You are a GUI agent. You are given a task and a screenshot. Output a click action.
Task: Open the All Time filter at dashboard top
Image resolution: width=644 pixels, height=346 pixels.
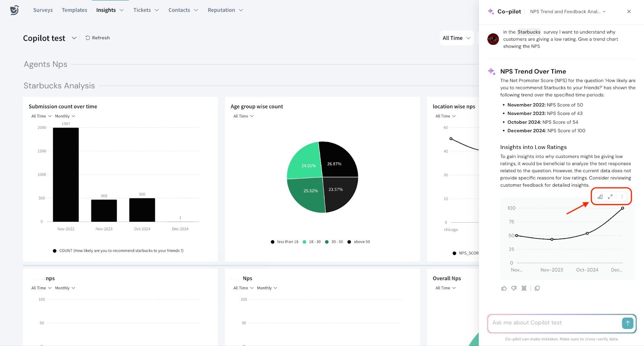coord(456,38)
